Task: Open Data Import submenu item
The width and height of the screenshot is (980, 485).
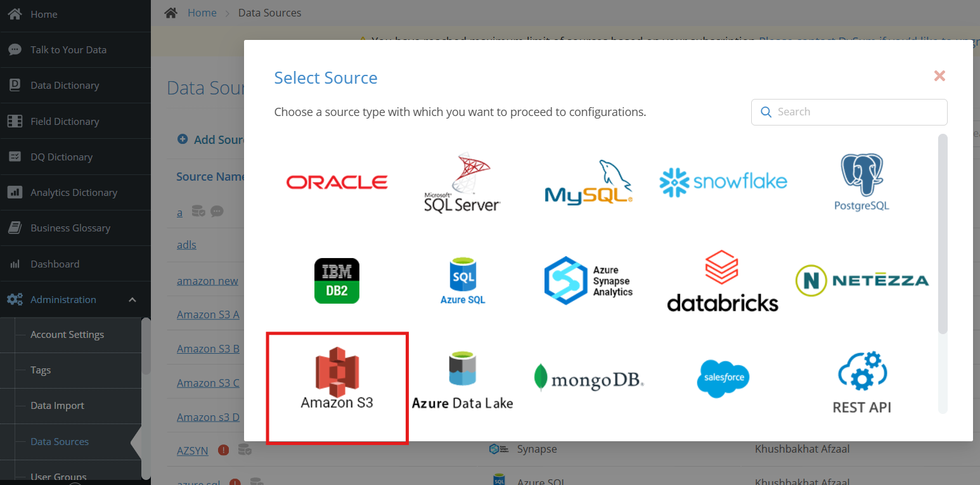Action: pos(57,405)
